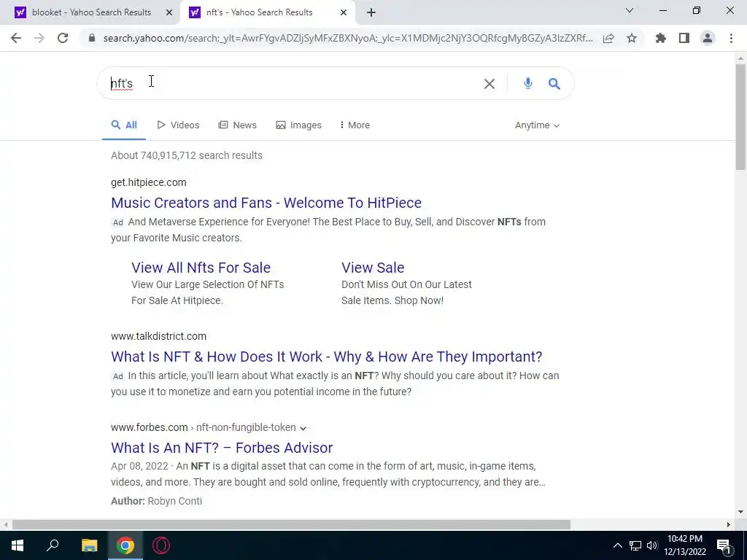Screen dimensions: 747x560
Task: Click the get.hitpiece.com URL text
Action: pyautogui.click(x=149, y=182)
